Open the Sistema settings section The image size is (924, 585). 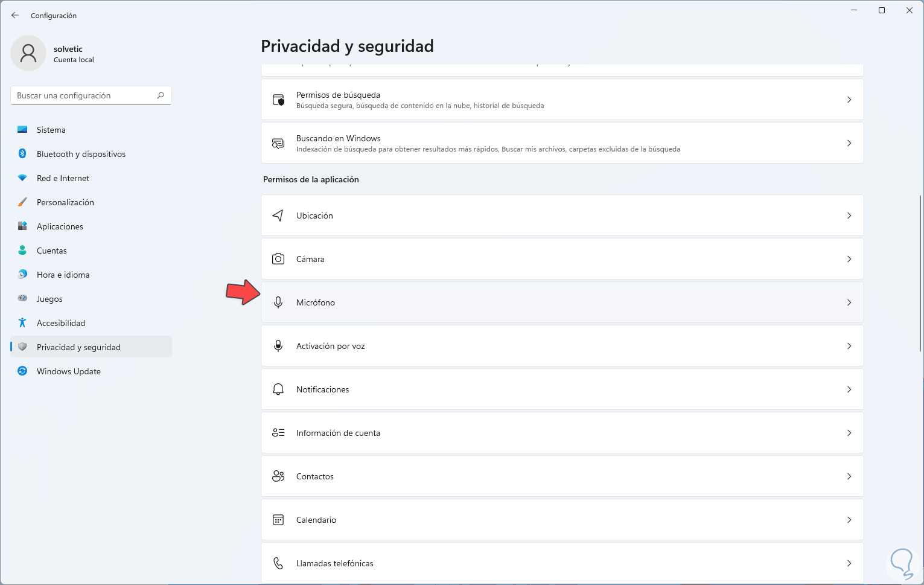(x=51, y=130)
